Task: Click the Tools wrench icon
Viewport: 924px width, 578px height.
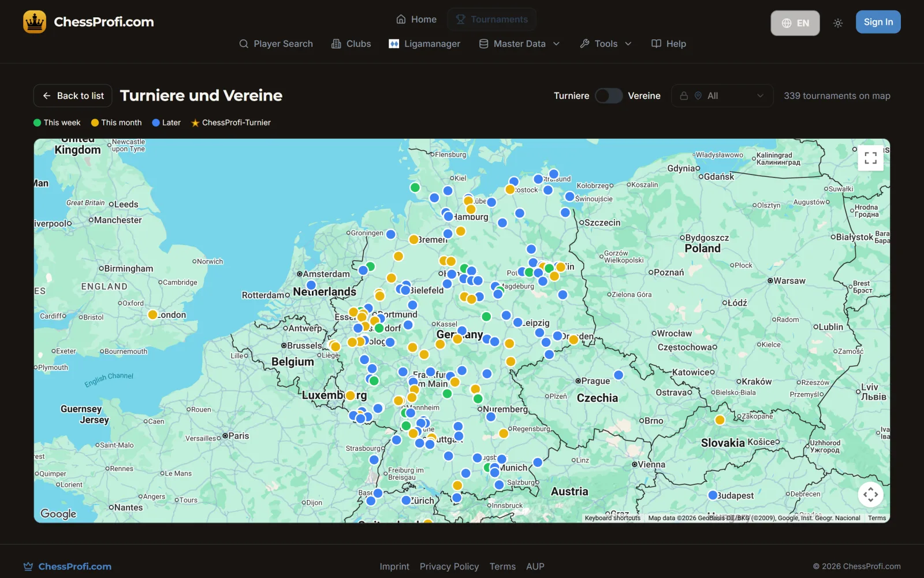Action: (585, 44)
